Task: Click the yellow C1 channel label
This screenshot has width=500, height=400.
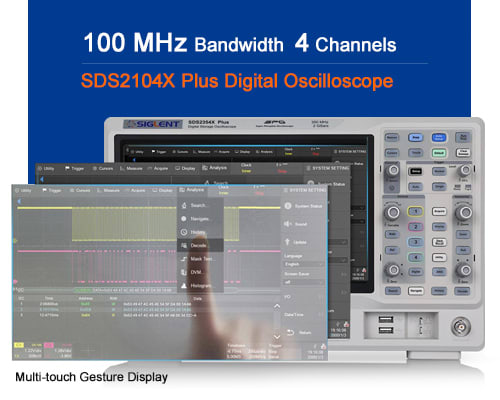Action: point(19,345)
